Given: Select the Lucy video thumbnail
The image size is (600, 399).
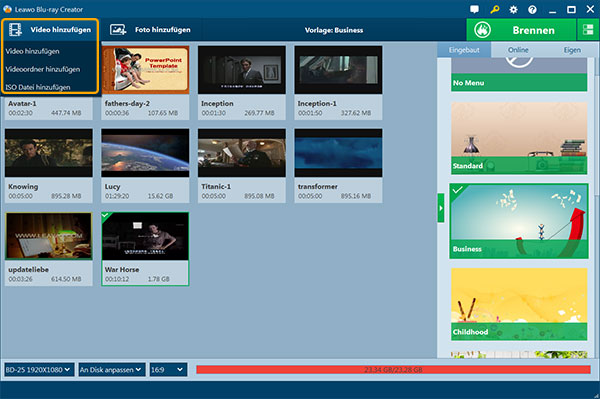Looking at the screenshot, I should click(x=145, y=153).
